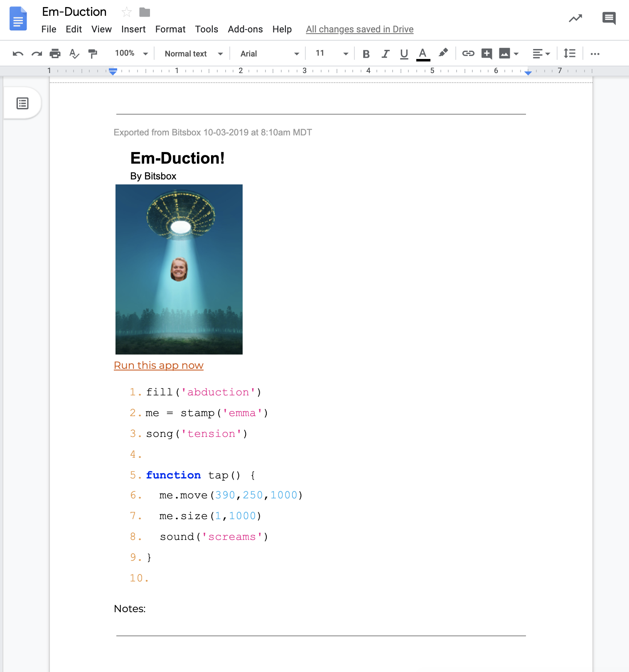Screen dimensions: 629x672
Task: Click All changes saved in Drive
Action: coord(359,29)
